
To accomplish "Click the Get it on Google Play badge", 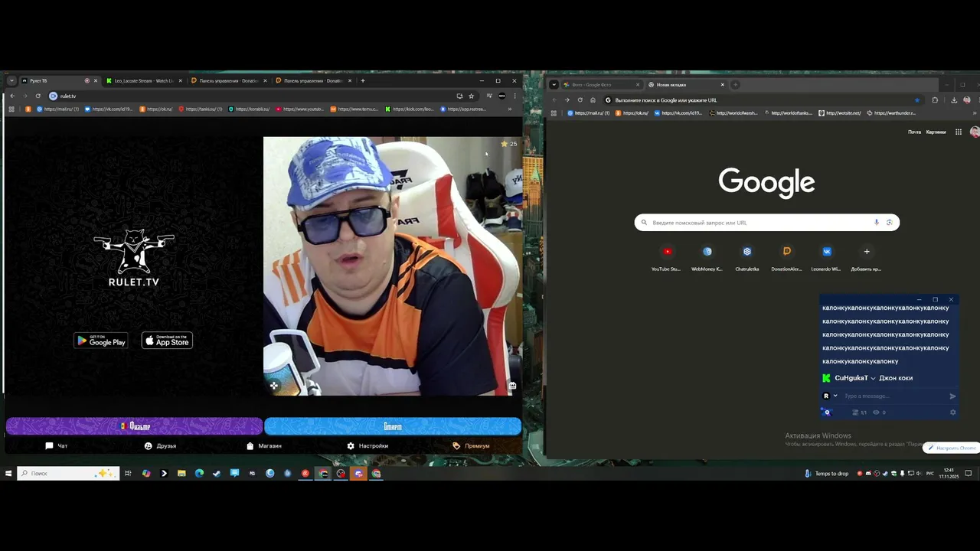I will (x=101, y=341).
